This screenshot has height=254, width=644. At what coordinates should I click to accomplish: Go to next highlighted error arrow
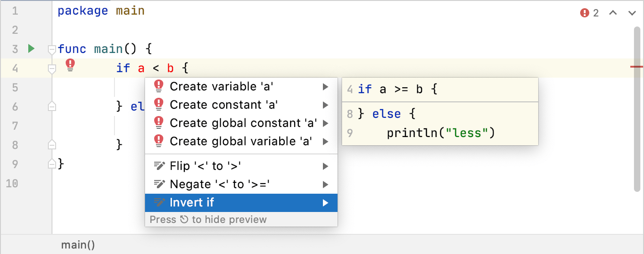[x=632, y=13]
